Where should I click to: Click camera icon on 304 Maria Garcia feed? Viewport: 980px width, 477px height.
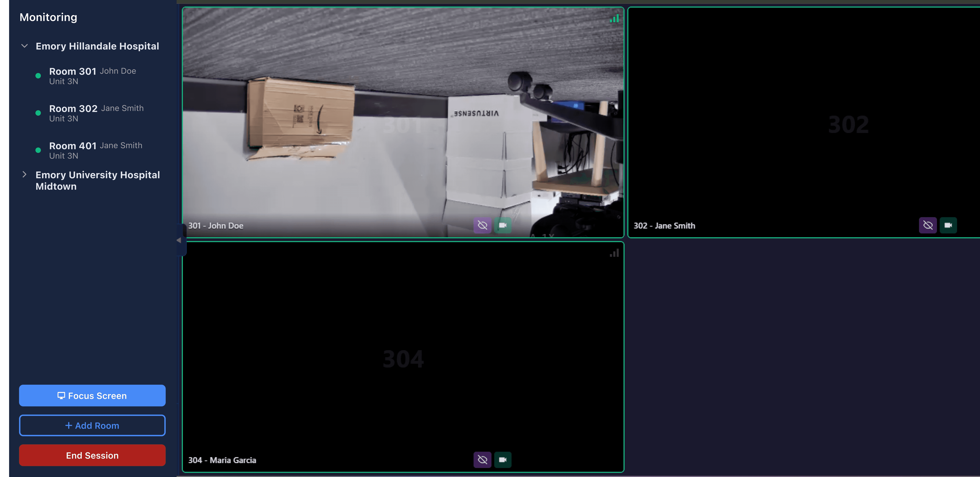[502, 460]
